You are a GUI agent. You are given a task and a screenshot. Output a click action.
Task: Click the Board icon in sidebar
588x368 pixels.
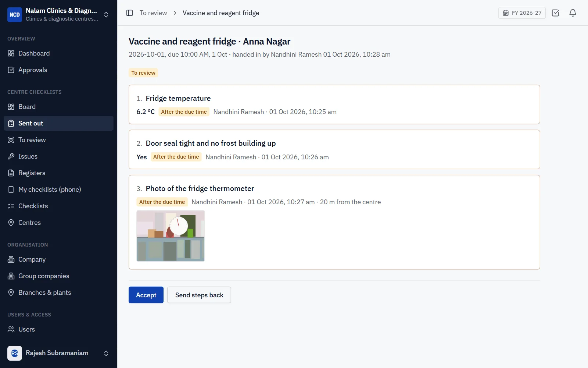coord(11,107)
